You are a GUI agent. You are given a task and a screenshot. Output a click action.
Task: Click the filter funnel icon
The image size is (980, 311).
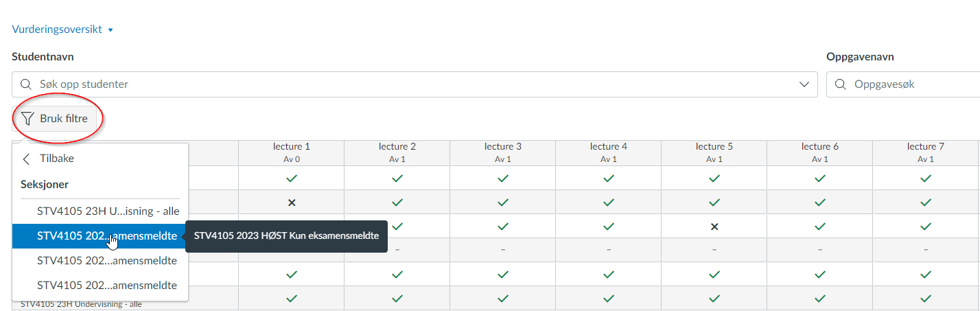tap(27, 119)
